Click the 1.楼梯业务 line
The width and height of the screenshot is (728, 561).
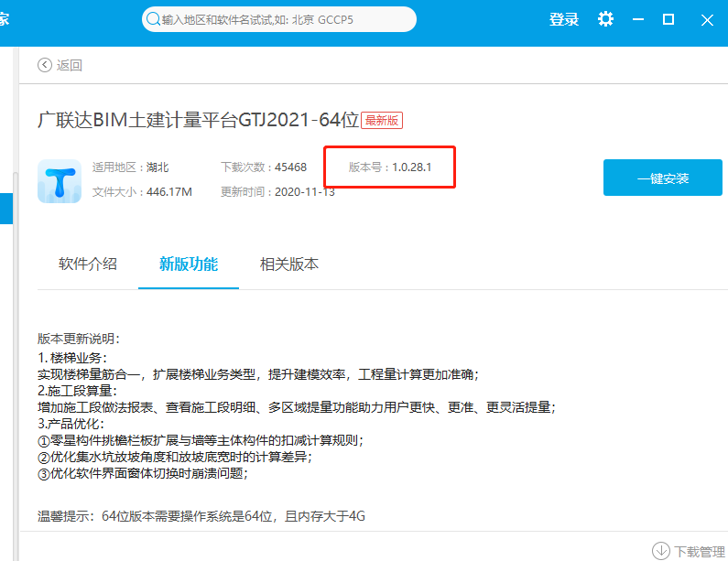[73, 358]
